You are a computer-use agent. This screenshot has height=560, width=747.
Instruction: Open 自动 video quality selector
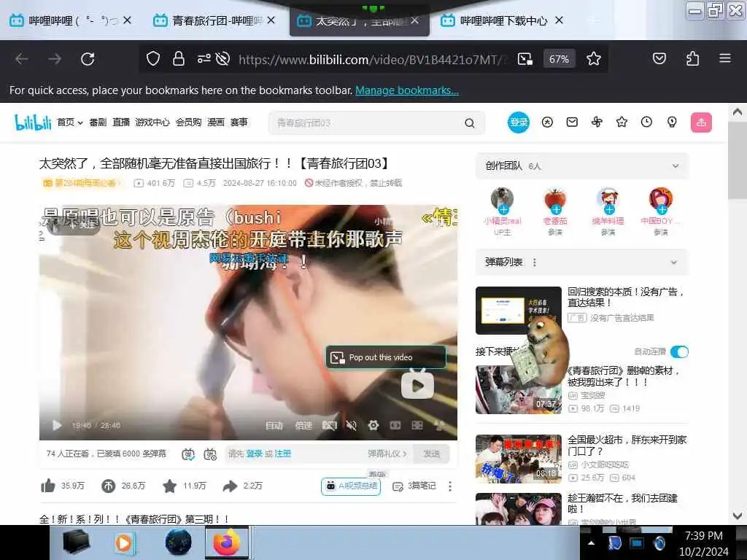tap(274, 425)
